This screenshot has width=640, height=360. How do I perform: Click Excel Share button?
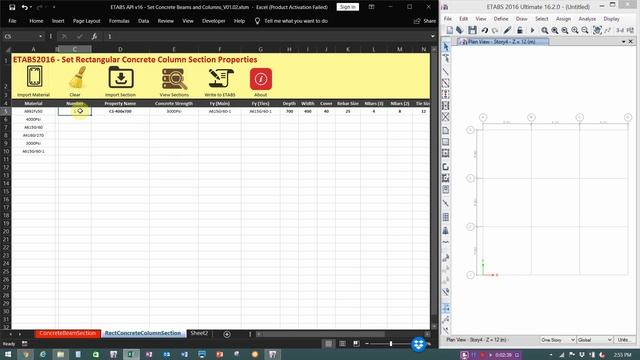pos(425,21)
